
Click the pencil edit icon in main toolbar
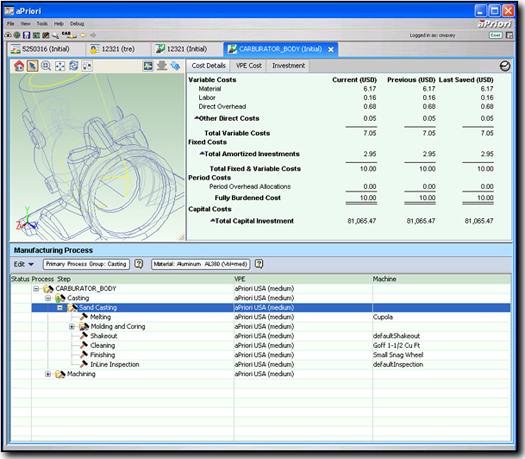(x=46, y=35)
